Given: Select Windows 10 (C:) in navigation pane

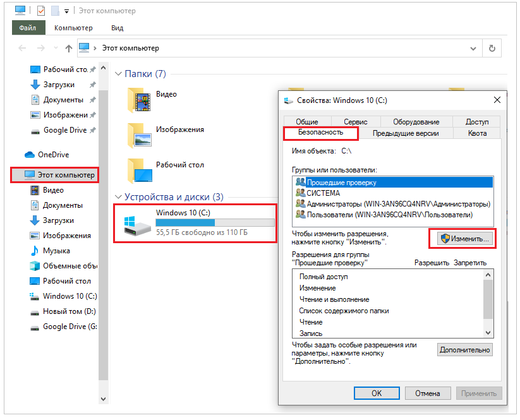Looking at the screenshot, I should coord(63,296).
